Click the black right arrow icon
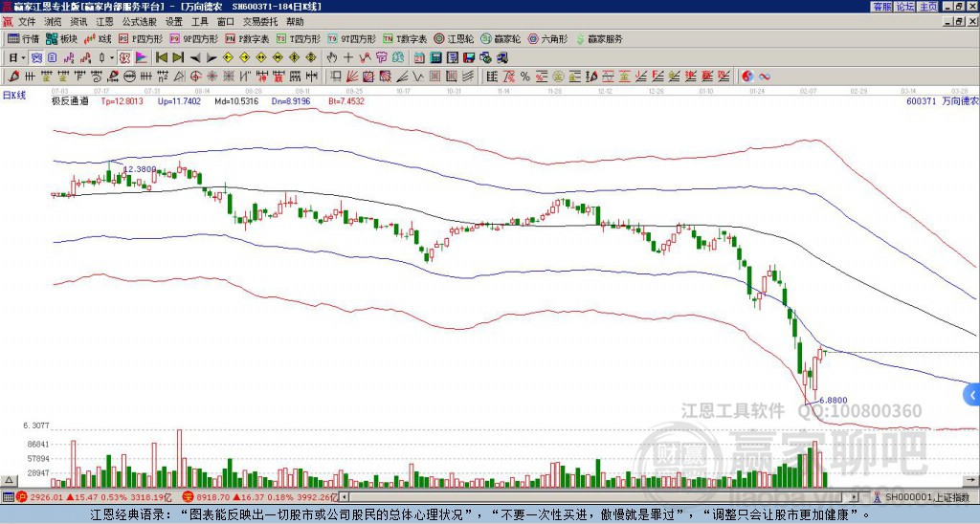This screenshot has width=980, height=524. pos(212,58)
